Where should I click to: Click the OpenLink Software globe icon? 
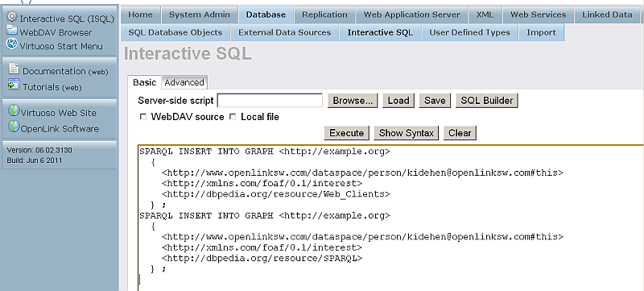[x=14, y=127]
